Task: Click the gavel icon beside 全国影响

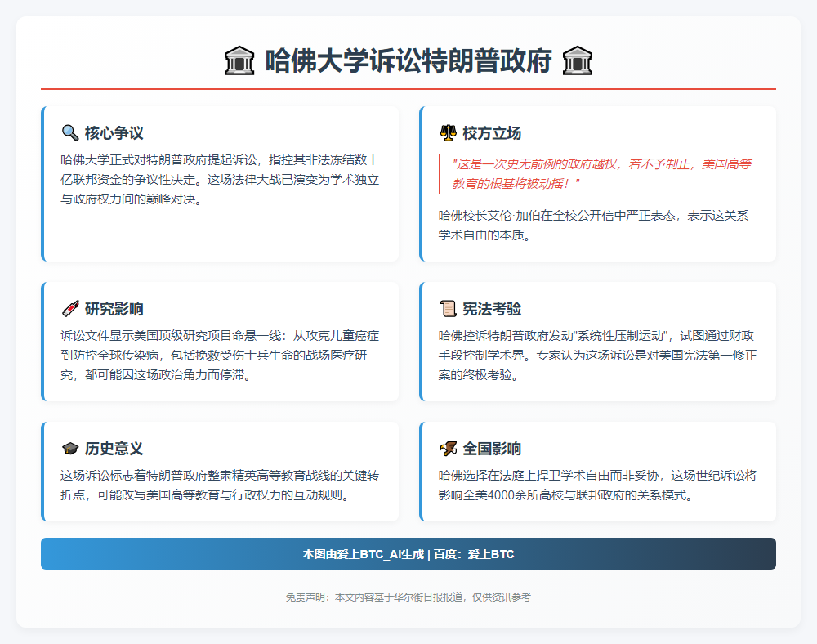Action: [x=448, y=448]
